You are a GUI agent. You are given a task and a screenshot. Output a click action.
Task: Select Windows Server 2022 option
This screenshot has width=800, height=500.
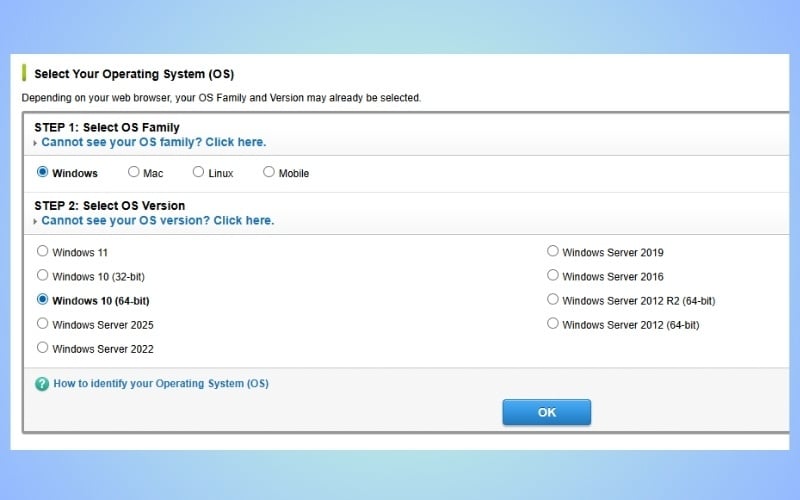(42, 348)
